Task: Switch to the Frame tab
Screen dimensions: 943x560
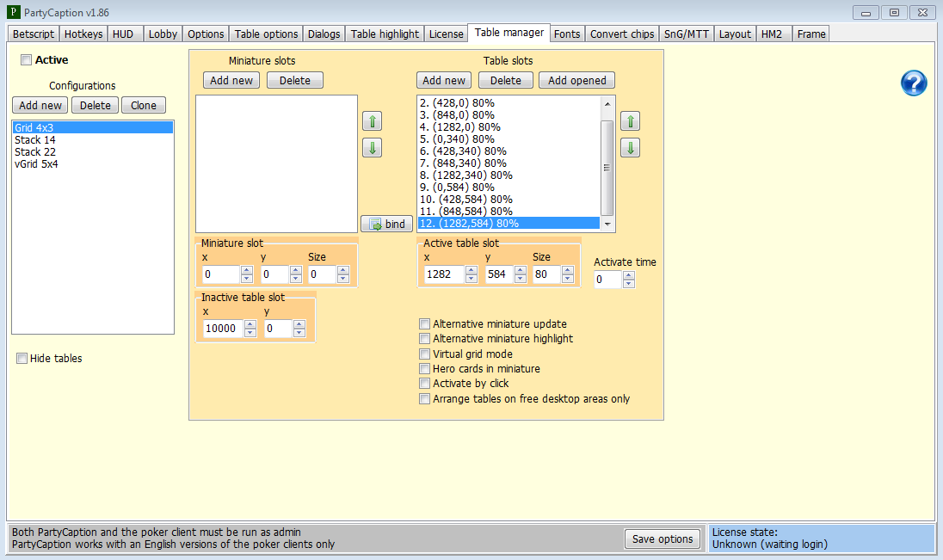Action: click(x=811, y=34)
